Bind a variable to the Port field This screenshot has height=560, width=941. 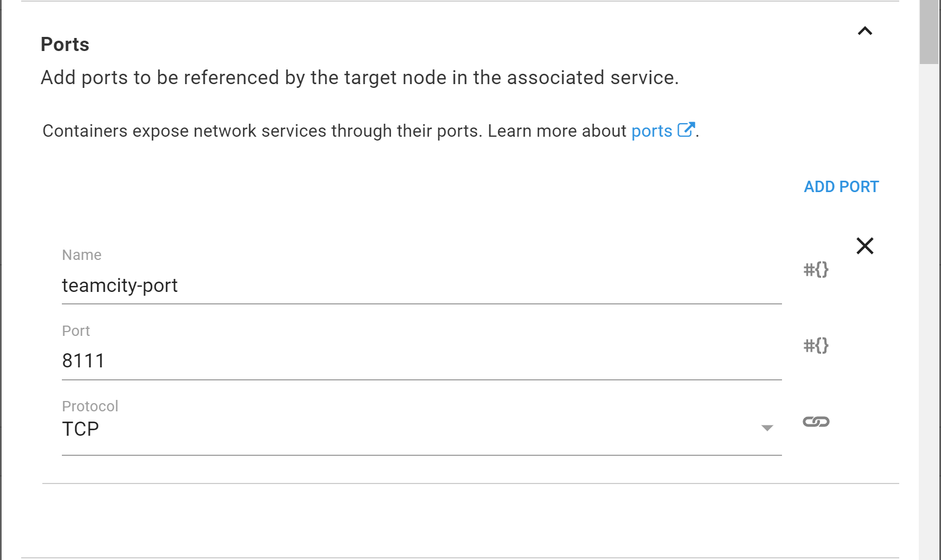coord(816,346)
